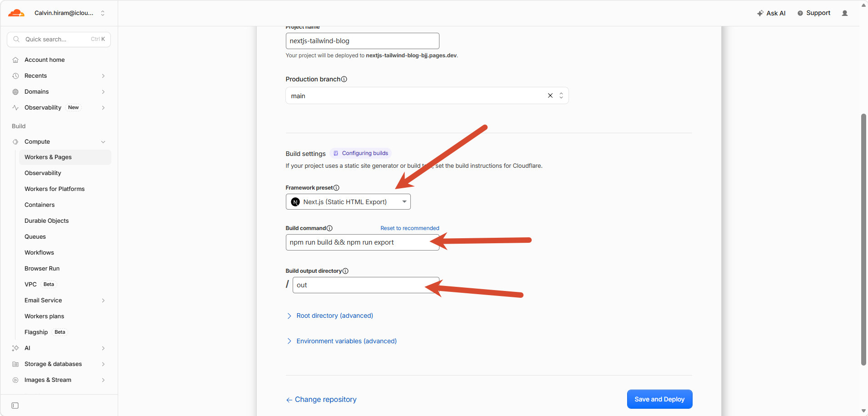The image size is (868, 416).
Task: Open Support menu
Action: pyautogui.click(x=814, y=13)
